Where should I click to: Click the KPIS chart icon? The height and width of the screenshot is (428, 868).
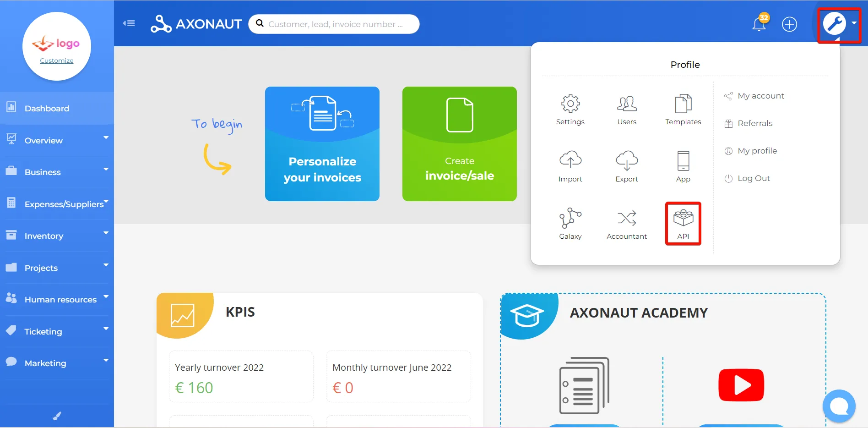(x=182, y=315)
